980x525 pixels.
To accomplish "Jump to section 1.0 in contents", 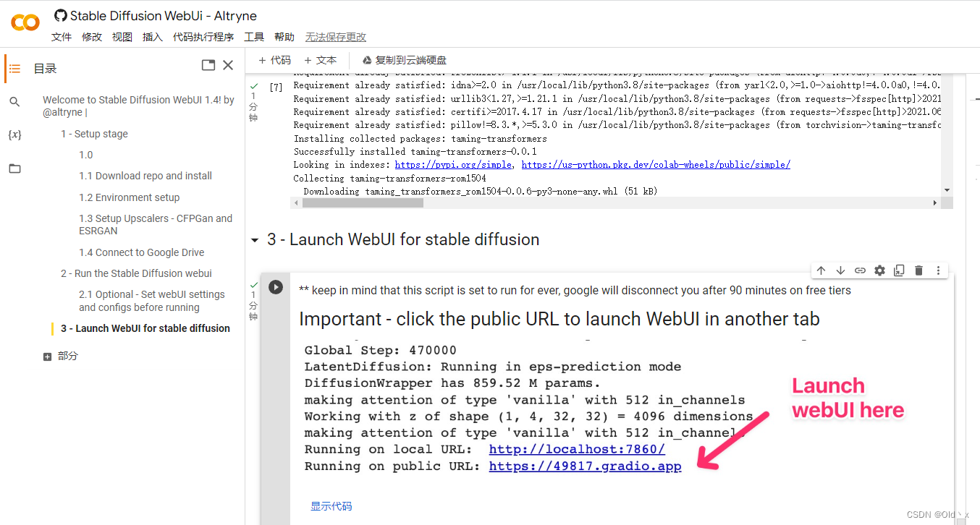I will click(86, 155).
